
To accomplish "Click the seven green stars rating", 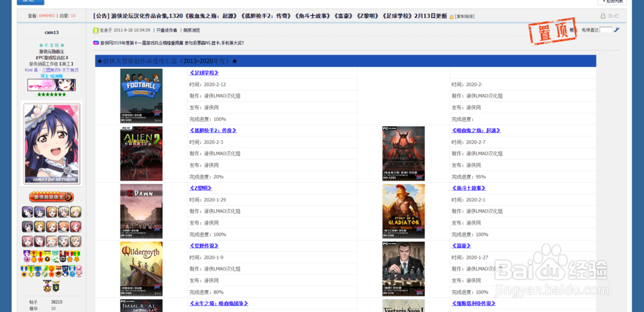I will [52, 95].
